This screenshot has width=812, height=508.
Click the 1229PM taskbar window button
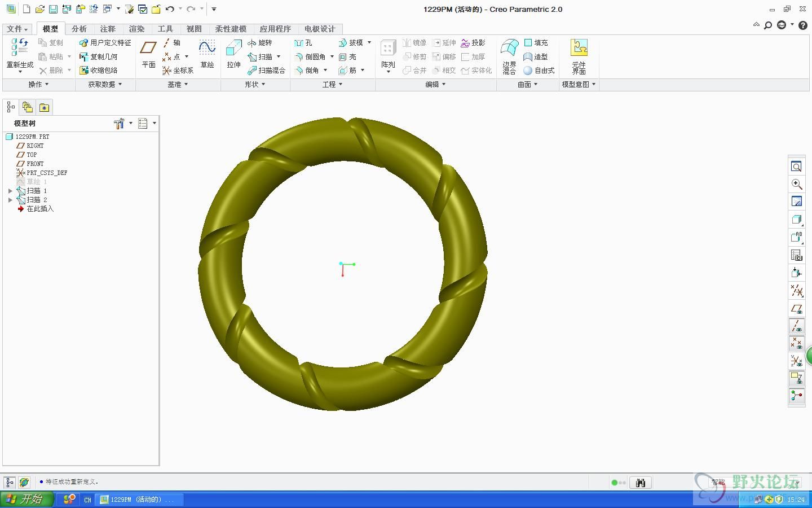point(140,500)
